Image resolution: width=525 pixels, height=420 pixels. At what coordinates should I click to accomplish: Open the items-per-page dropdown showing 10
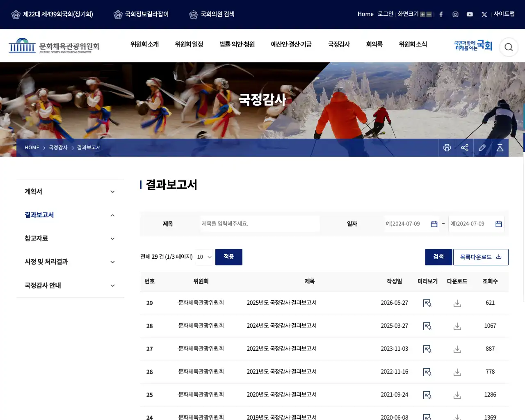point(204,257)
